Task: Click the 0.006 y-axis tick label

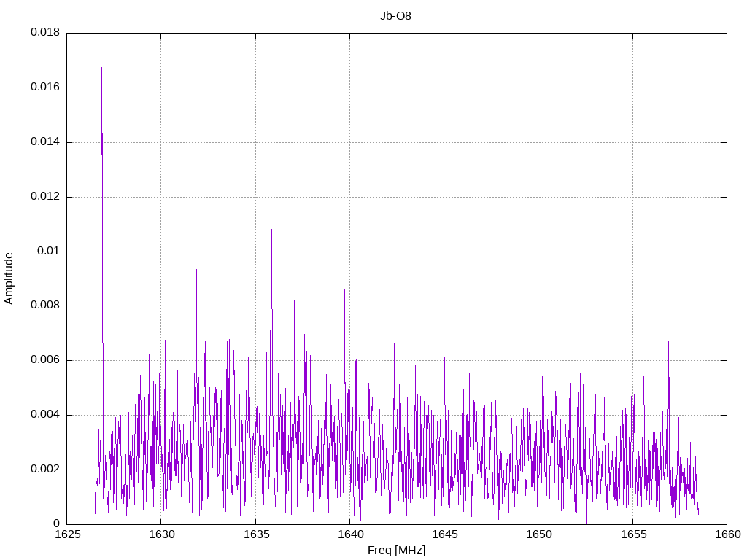Action: point(45,360)
